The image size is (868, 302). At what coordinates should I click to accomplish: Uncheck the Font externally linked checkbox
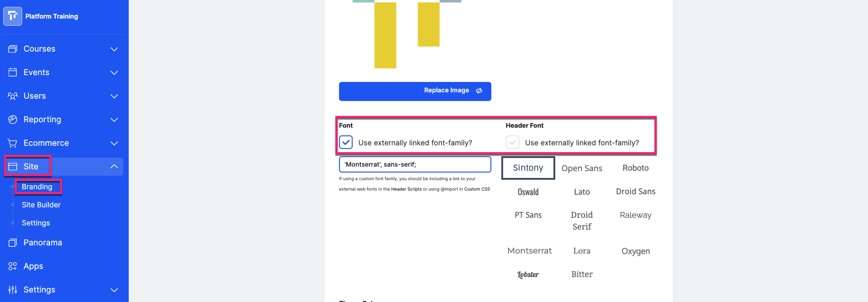[x=346, y=142]
